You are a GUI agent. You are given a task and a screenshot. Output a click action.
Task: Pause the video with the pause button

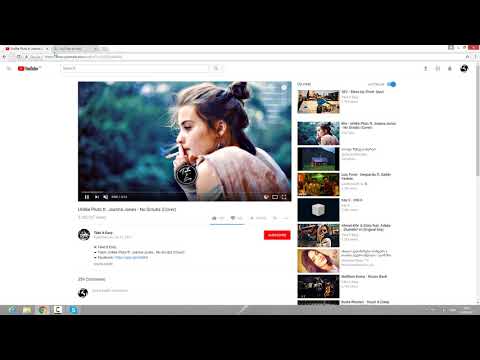[87, 197]
